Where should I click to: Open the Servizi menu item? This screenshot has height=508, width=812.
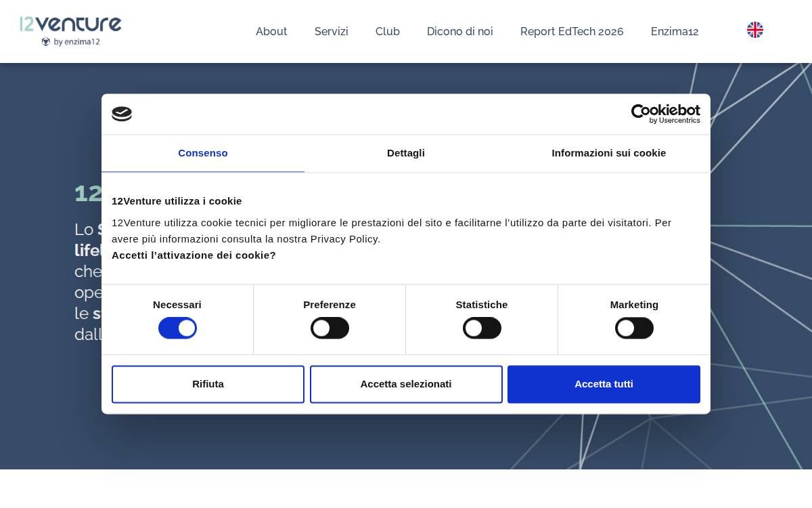click(x=332, y=31)
